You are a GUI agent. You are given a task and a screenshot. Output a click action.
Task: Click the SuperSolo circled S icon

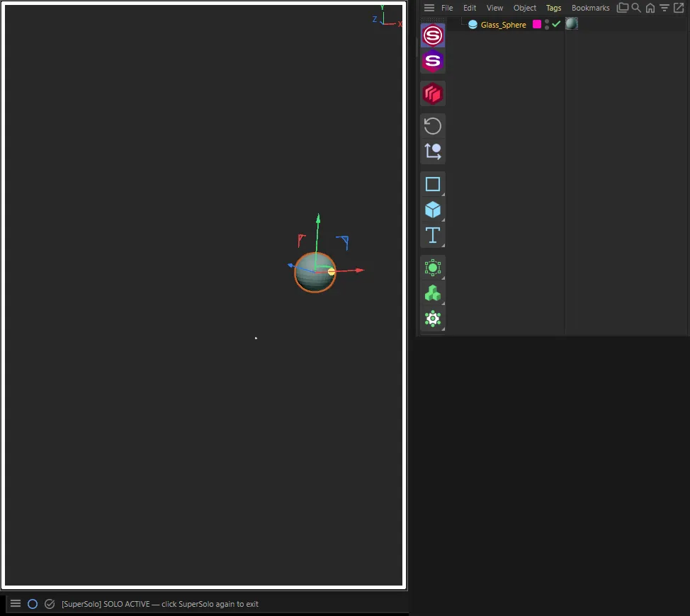pyautogui.click(x=433, y=35)
